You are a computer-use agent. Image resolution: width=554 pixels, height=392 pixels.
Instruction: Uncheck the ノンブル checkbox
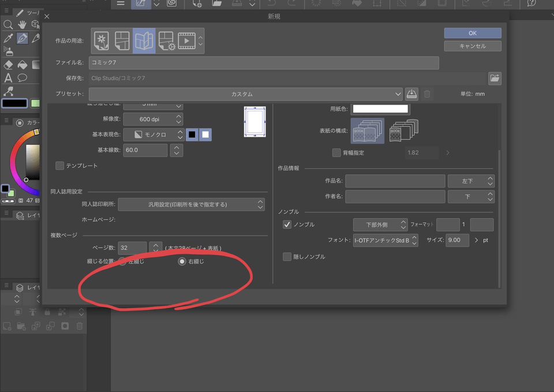click(287, 225)
